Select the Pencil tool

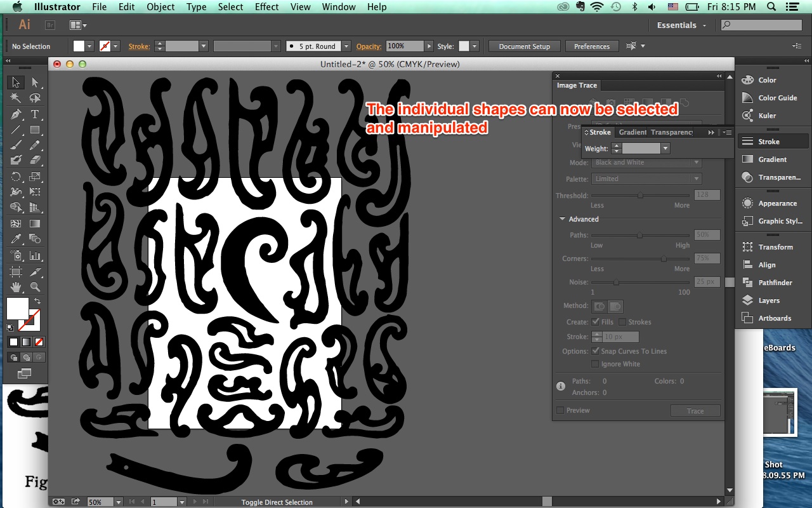click(x=35, y=145)
